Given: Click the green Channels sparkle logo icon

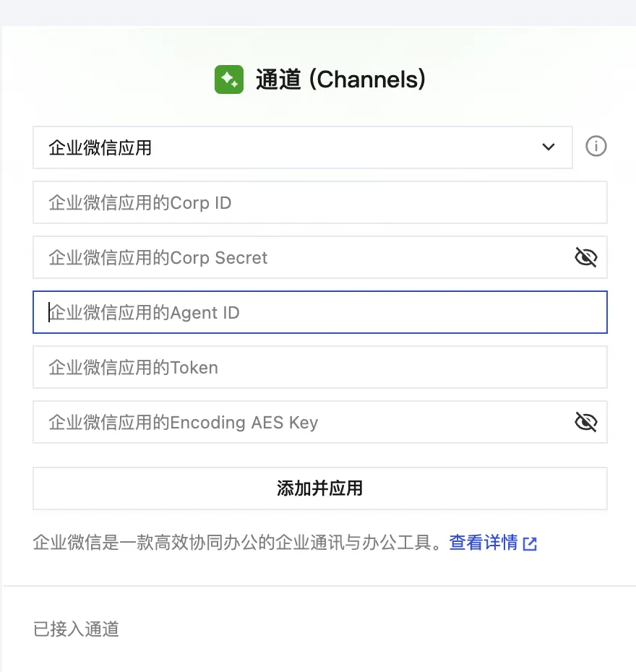Looking at the screenshot, I should pos(229,79).
